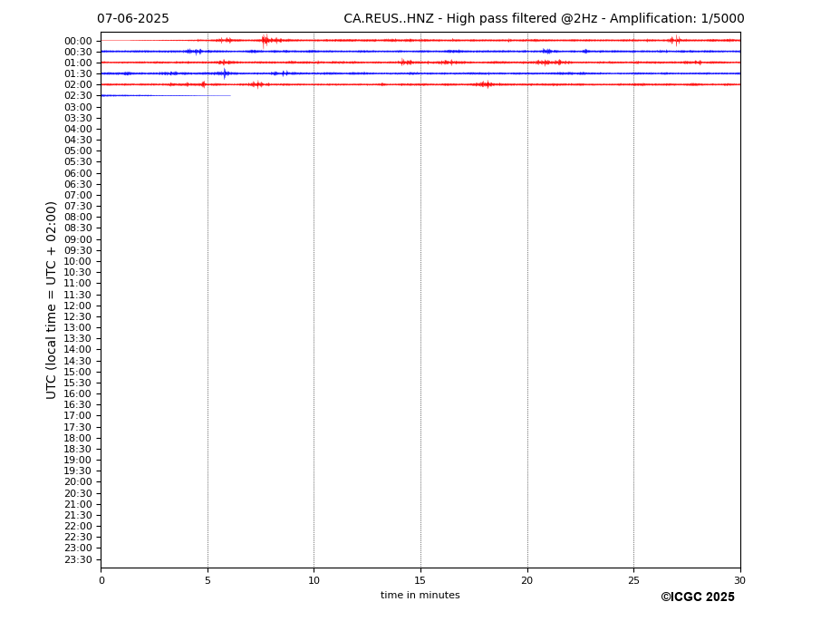Click the 01:30 time row label

click(x=78, y=74)
